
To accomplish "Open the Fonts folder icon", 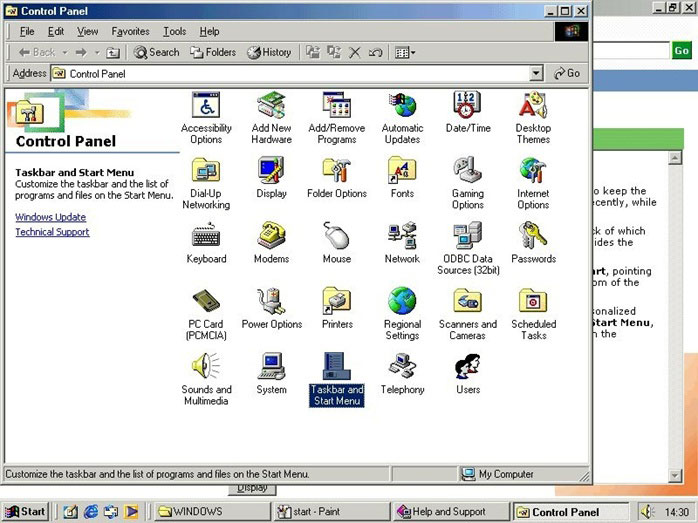I will [402, 170].
